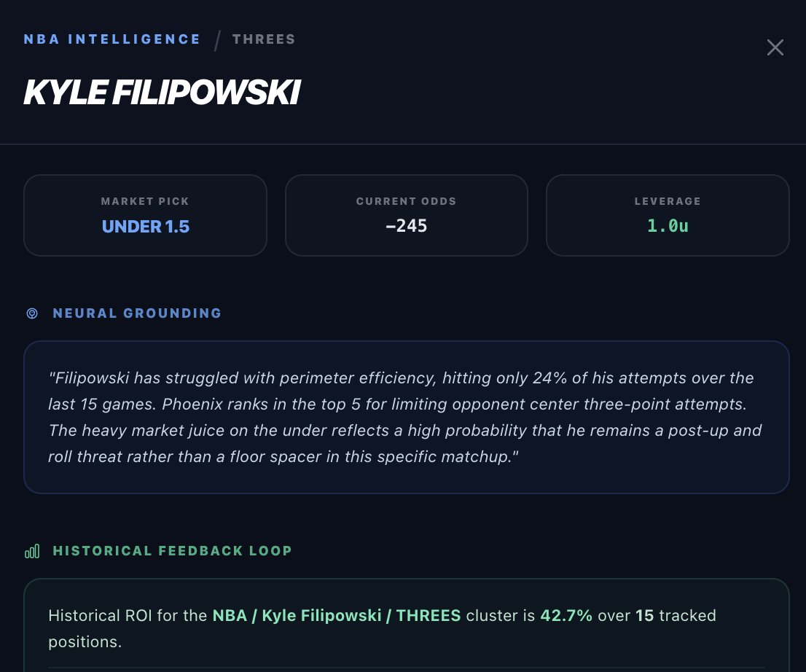Viewport: 806px width, 672px height.
Task: Click the Neural Grounding section heading
Action: pos(137,313)
